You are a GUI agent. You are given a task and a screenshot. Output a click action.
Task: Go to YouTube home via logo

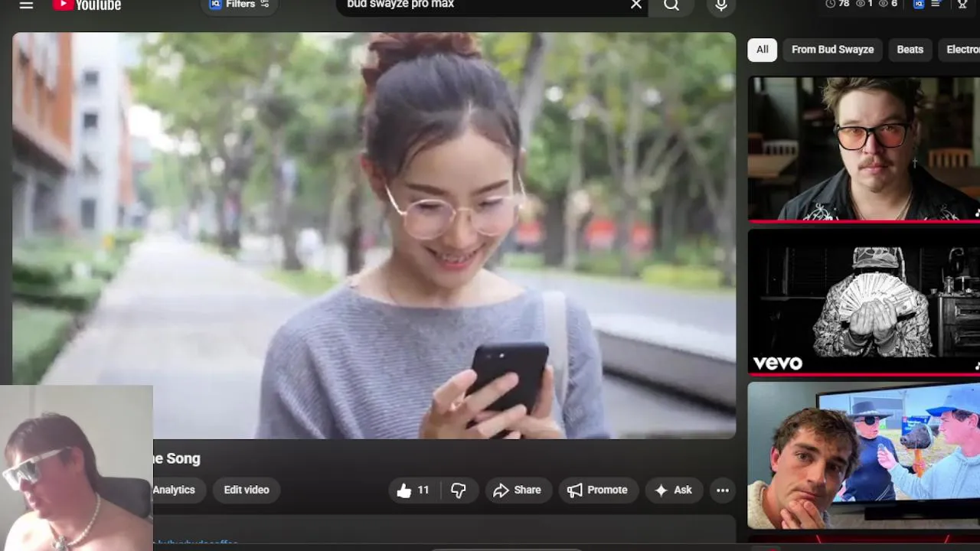[87, 5]
